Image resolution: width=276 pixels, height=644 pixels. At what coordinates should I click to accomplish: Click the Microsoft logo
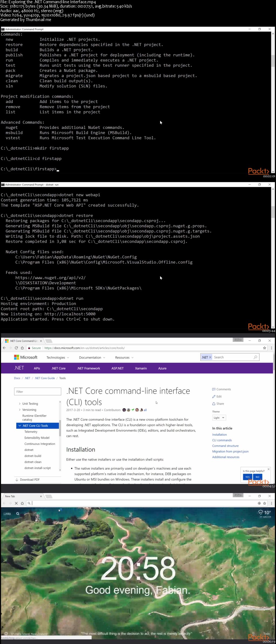pyautogui.click(x=26, y=357)
